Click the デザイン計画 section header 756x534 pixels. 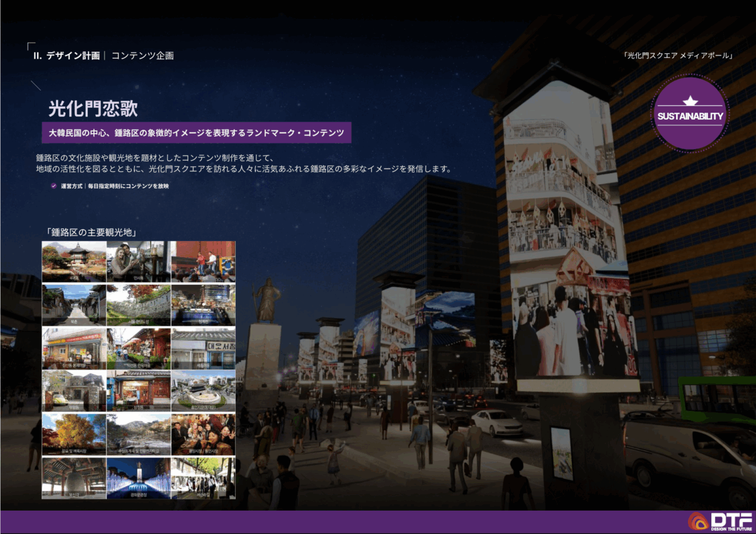pos(72,55)
